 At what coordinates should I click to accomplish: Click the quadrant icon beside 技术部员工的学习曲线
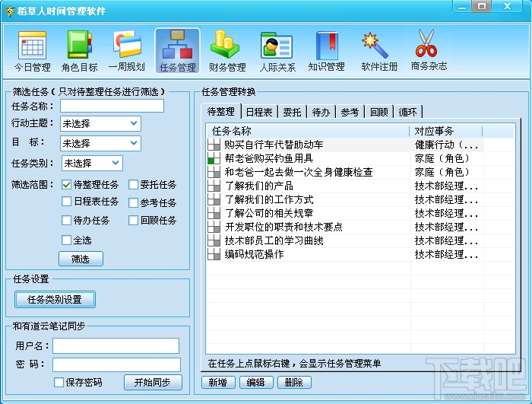click(214, 240)
